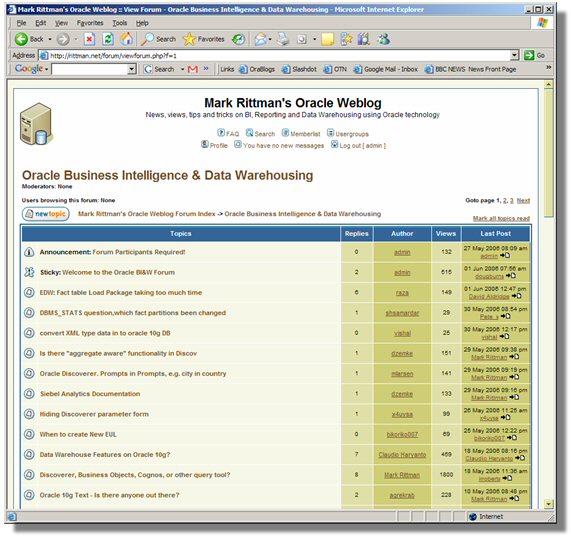This screenshot has width=571, height=537.
Task: Open EDW: Fact table Load Package topic
Action: (121, 292)
